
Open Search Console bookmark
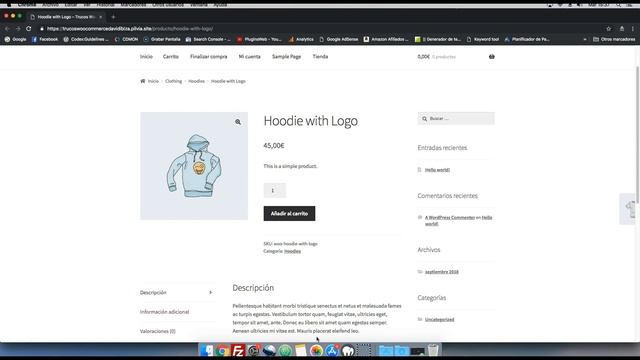208,39
